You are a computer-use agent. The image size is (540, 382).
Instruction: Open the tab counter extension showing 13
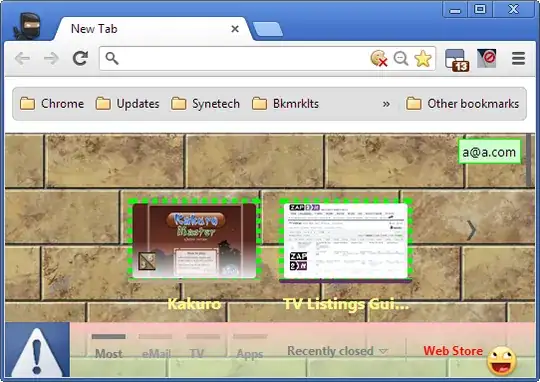pos(457,60)
